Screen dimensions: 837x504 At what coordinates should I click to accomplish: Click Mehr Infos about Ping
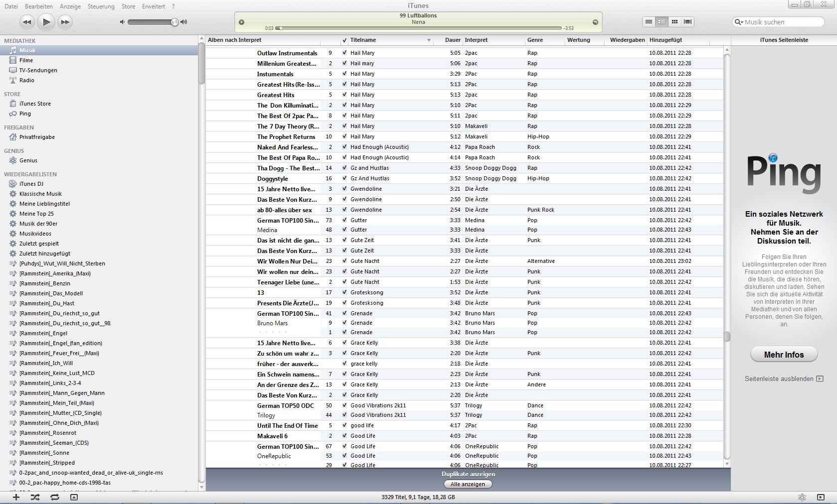[x=784, y=355]
